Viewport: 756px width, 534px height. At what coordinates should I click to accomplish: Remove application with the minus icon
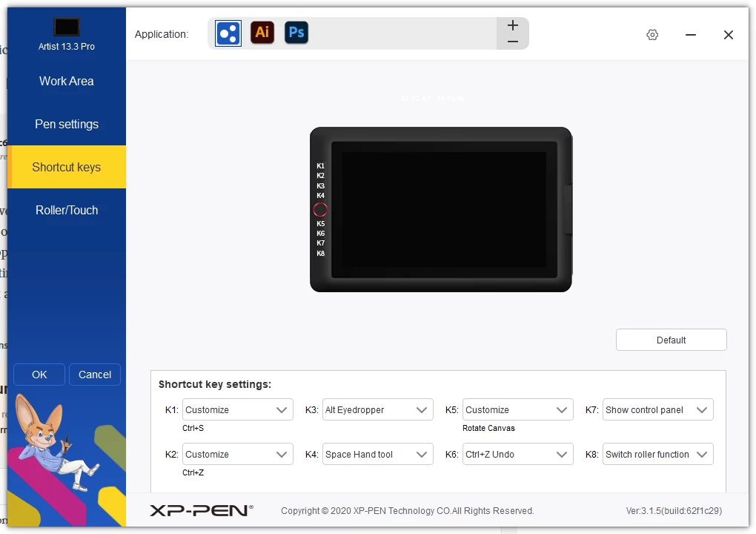(513, 42)
